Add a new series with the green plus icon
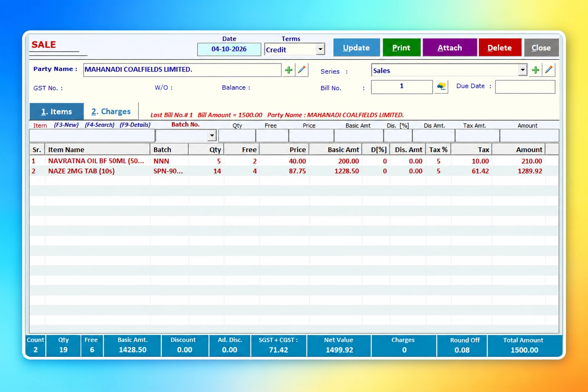 [536, 70]
